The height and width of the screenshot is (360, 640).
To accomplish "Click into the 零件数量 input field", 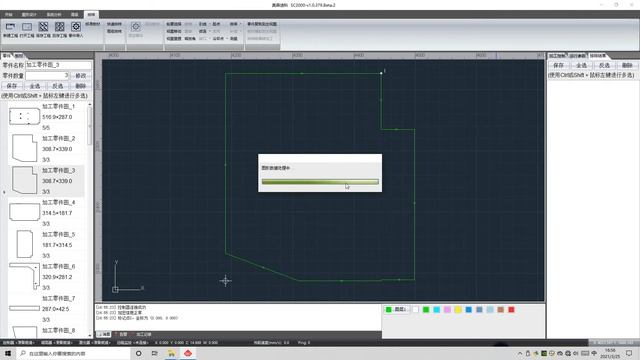I will click(x=47, y=76).
